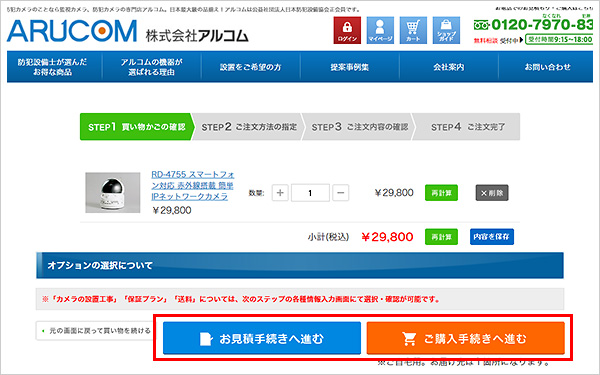Select STEP4 ご注文完了 step
600x375 pixels.
(467, 127)
